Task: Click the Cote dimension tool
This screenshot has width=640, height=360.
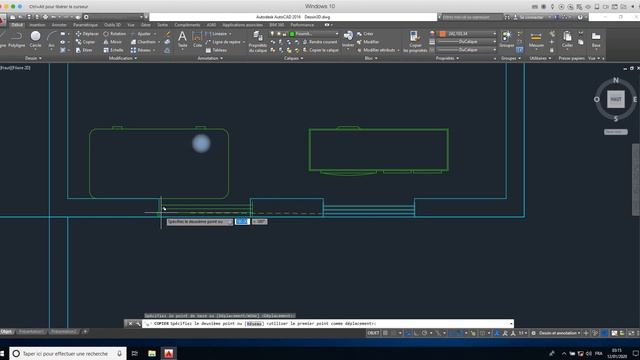Action: 198,40
